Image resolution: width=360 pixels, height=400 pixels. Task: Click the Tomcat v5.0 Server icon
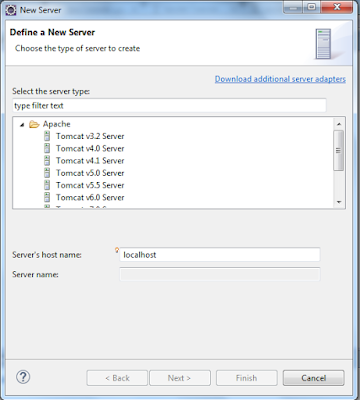(47, 173)
